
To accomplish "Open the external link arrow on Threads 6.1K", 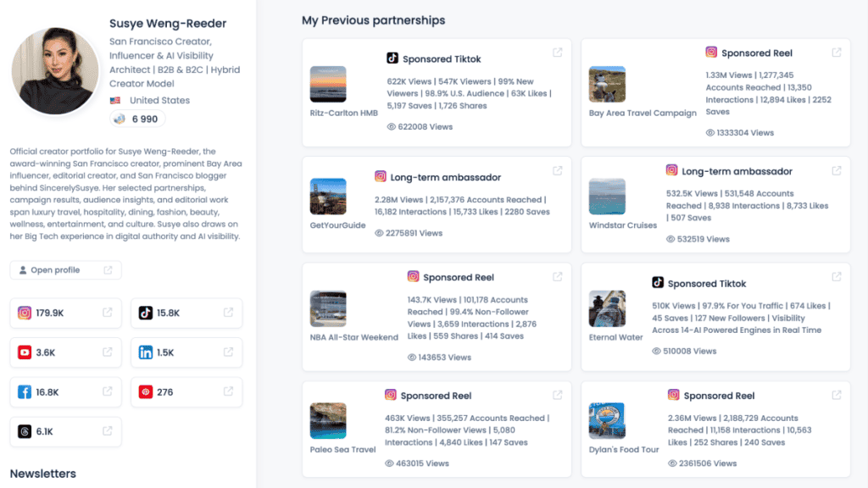I will coord(108,431).
